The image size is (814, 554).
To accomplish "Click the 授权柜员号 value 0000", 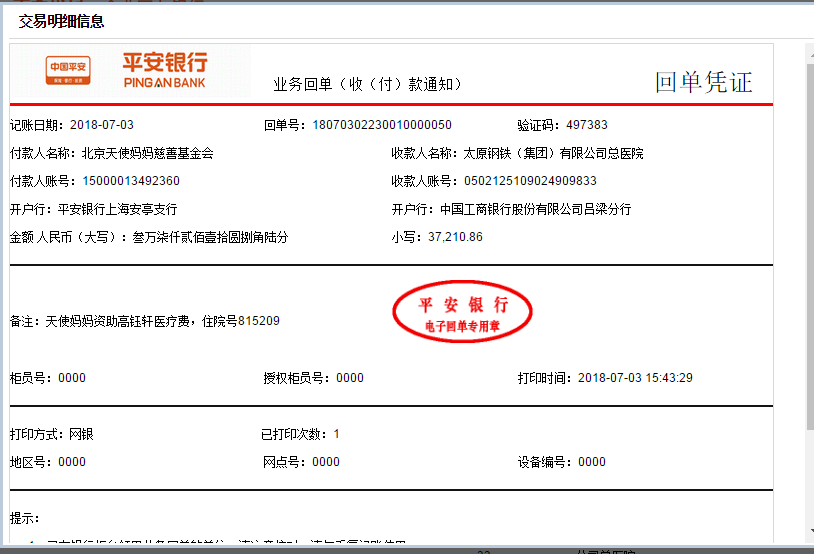I will point(350,378).
